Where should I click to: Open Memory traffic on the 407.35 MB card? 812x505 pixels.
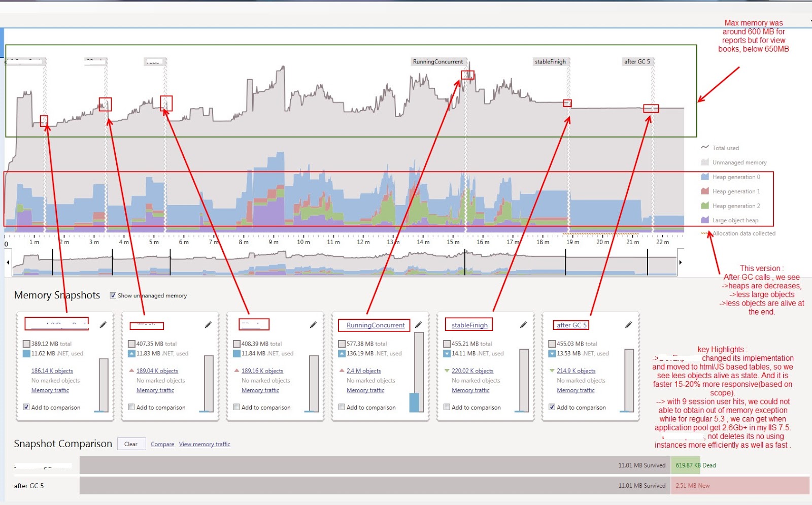(155, 390)
